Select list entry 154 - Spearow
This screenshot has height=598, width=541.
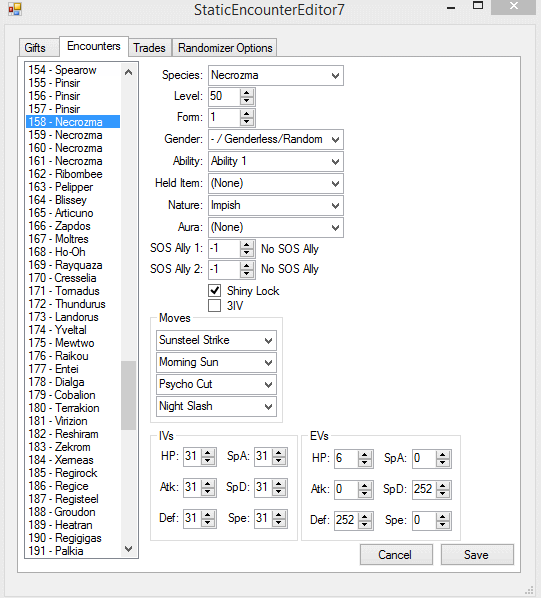(73, 70)
